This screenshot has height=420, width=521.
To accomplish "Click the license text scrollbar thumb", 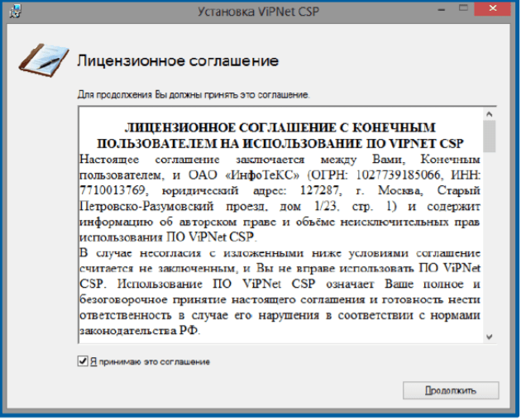I will tap(489, 136).
